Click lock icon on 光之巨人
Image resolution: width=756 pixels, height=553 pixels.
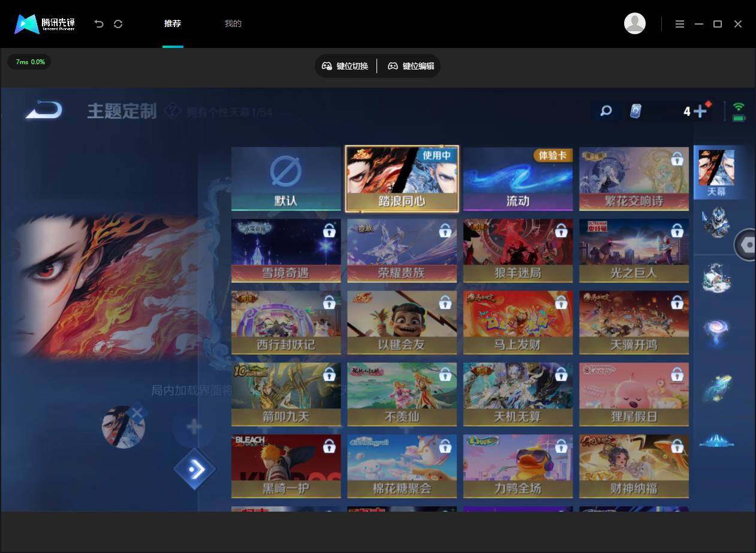pyautogui.click(x=677, y=231)
